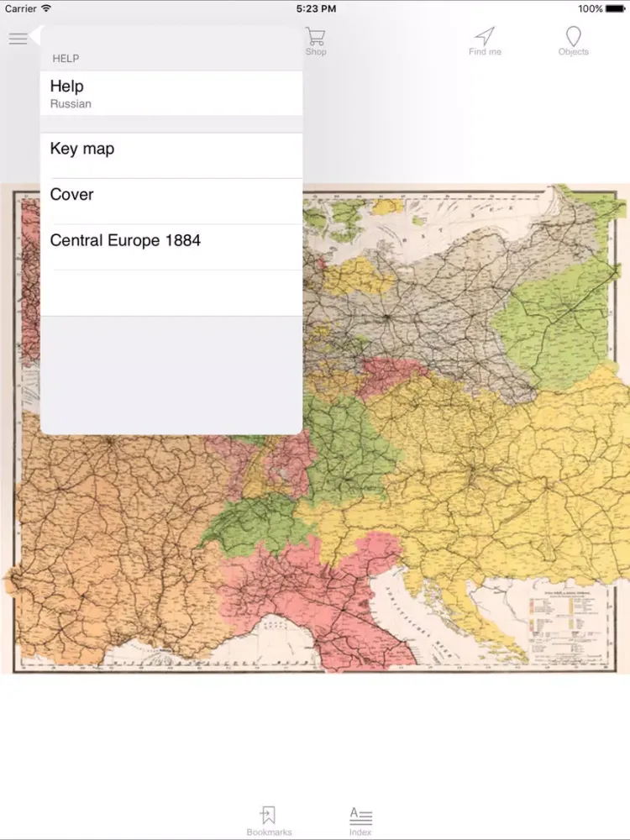Tap the battery indicator in status bar
This screenshot has width=630, height=840.
615,8
